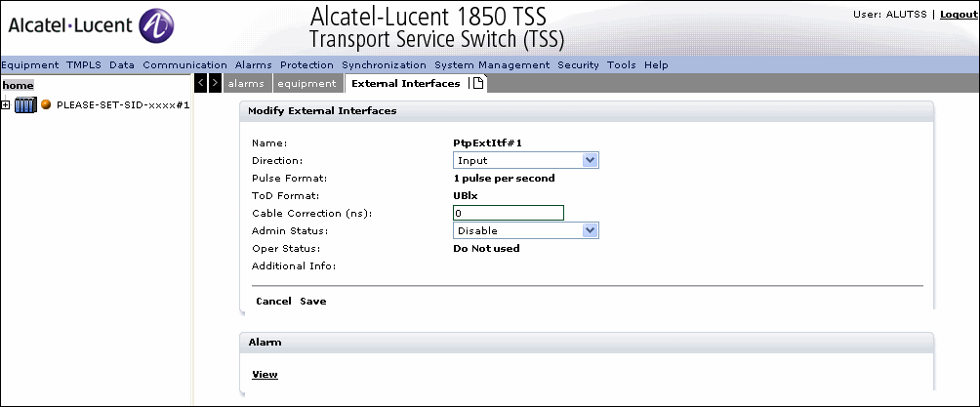
Task: Expand the PLEASE-SET-SID tree node
Action: (6, 105)
